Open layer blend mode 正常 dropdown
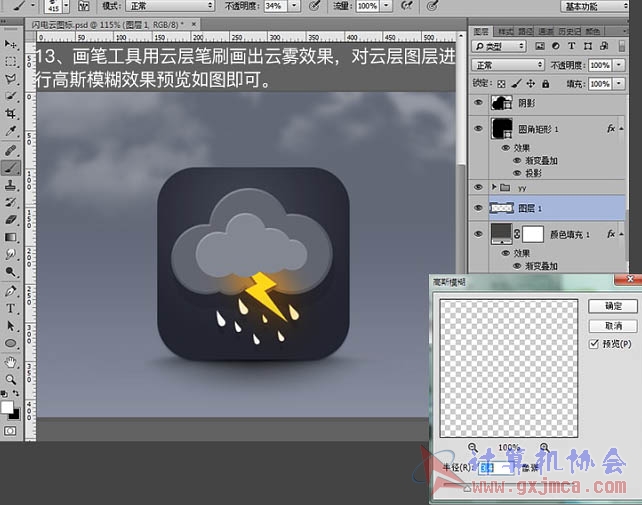This screenshot has width=642, height=505. pyautogui.click(x=508, y=65)
